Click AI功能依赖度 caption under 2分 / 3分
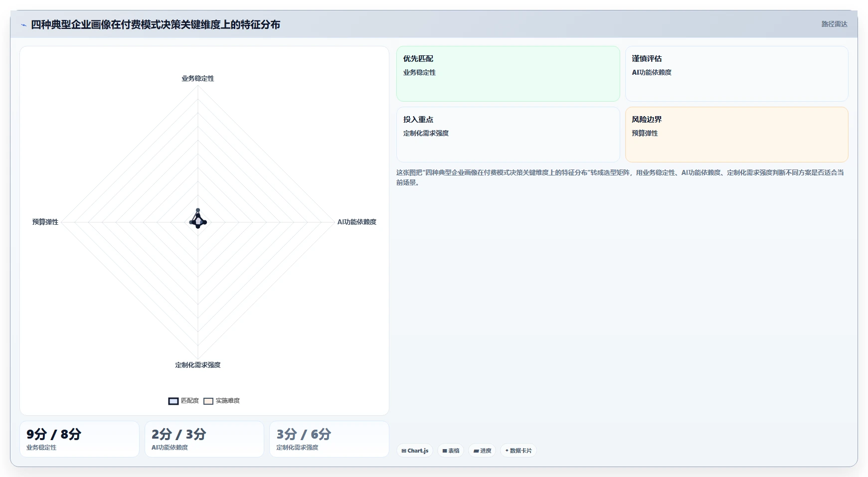 [x=170, y=448]
